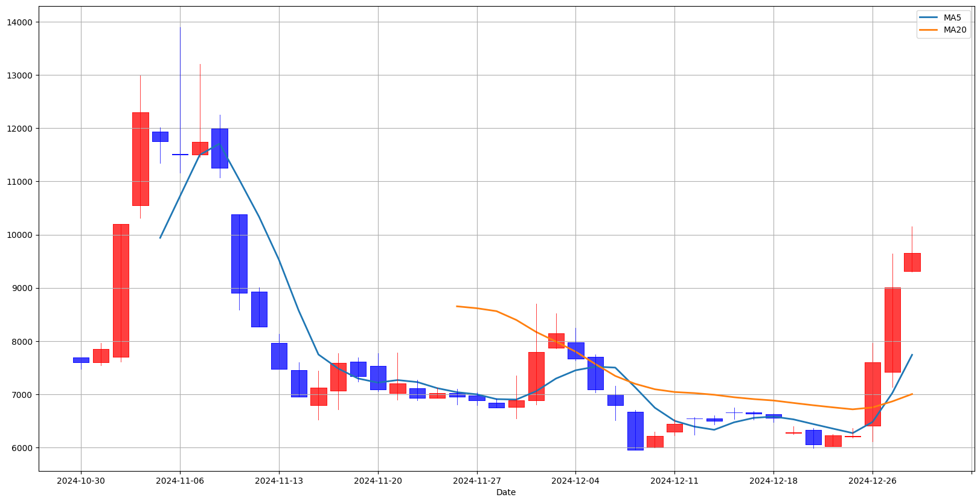The height and width of the screenshot is (503, 980).
Task: Click the 2024-12-26 x-axis tick label
Action: tap(872, 481)
